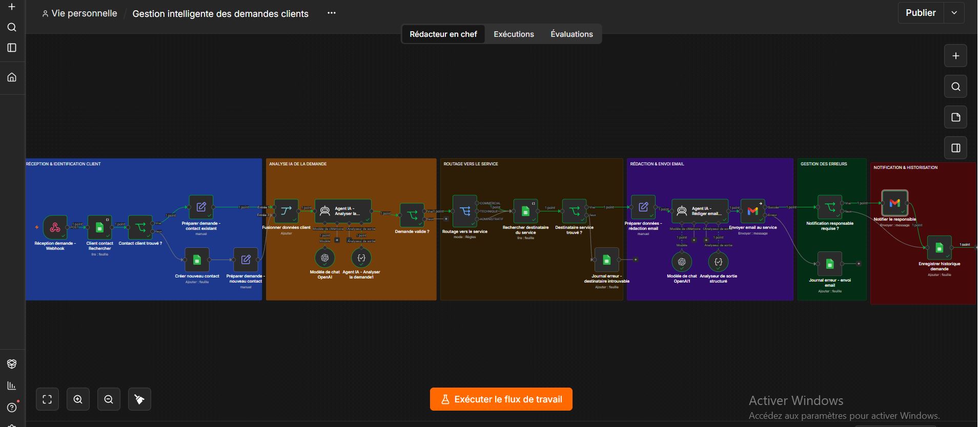Image resolution: width=980 pixels, height=427 pixels.
Task: Select Analyseur de sortie structuré node
Action: coord(718,262)
